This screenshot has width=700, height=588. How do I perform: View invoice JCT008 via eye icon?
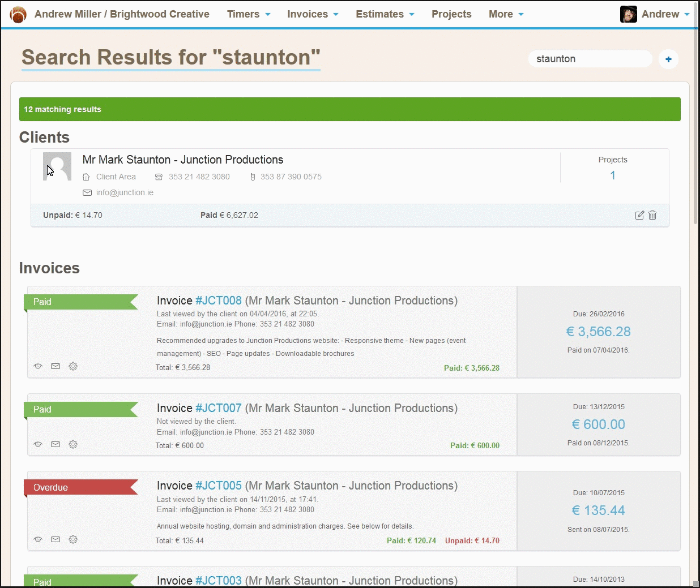tap(38, 366)
